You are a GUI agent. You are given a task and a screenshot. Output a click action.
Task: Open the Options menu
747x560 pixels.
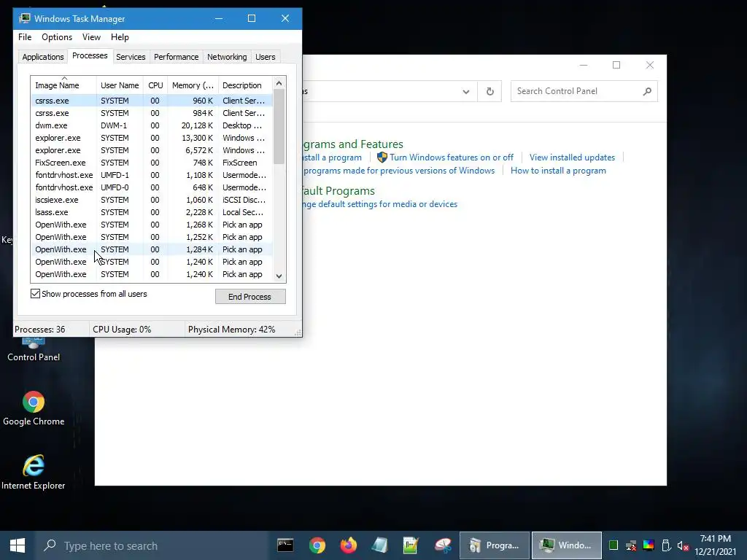pyautogui.click(x=57, y=37)
